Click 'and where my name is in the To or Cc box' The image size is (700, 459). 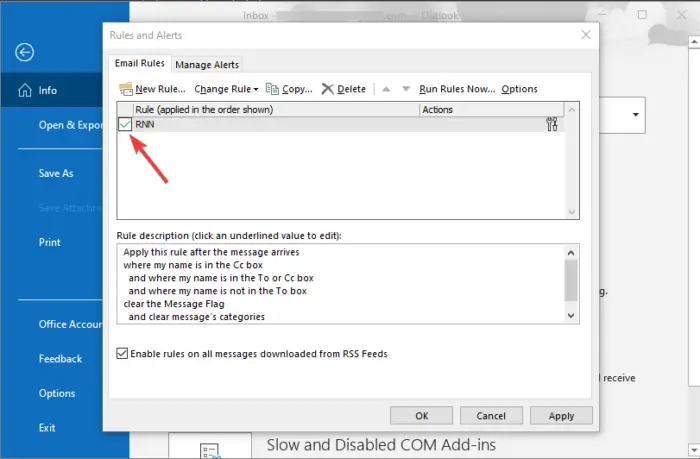(x=221, y=278)
